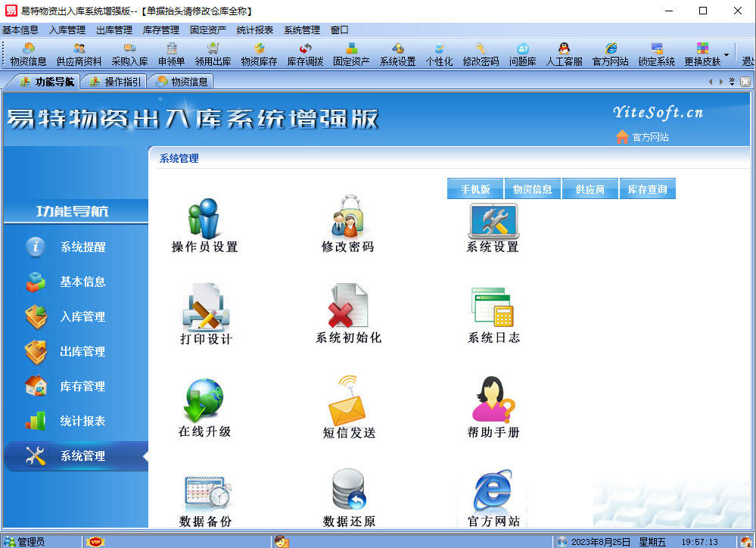The height and width of the screenshot is (548, 756).
Task: Open the 固定资产 menu
Action: point(208,30)
